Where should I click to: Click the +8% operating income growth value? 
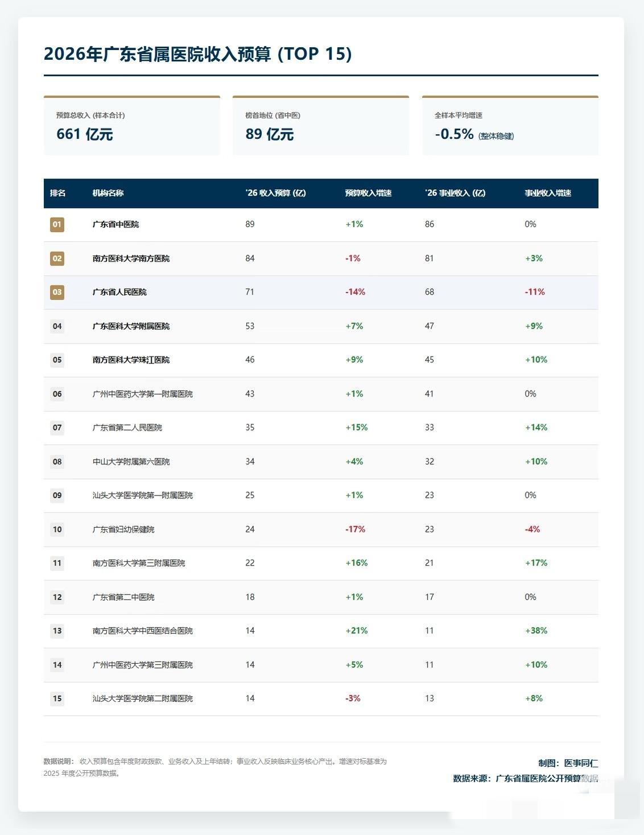point(534,698)
